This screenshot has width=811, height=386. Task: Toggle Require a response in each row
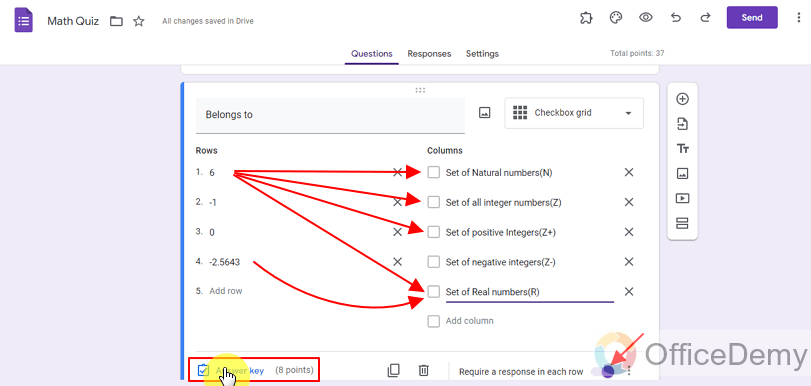(x=604, y=371)
